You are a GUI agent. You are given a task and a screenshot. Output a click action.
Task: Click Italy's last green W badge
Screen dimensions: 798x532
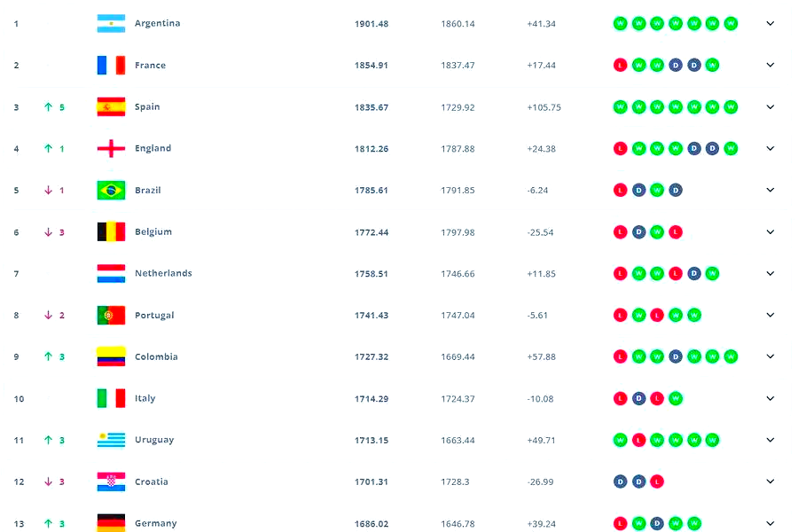click(x=676, y=399)
